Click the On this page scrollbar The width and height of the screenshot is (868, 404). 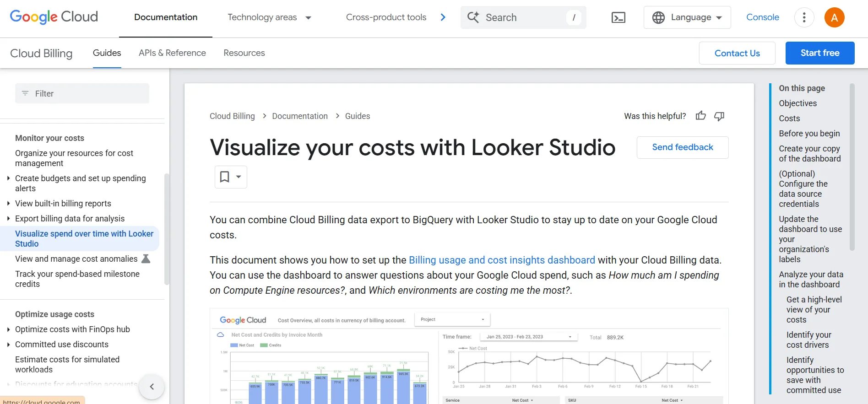tap(852, 167)
